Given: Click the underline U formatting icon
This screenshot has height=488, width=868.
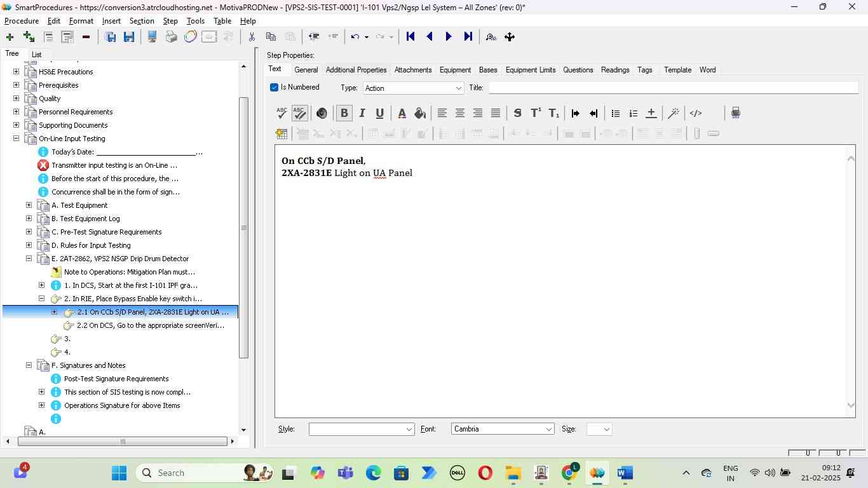Looking at the screenshot, I should coord(380,113).
